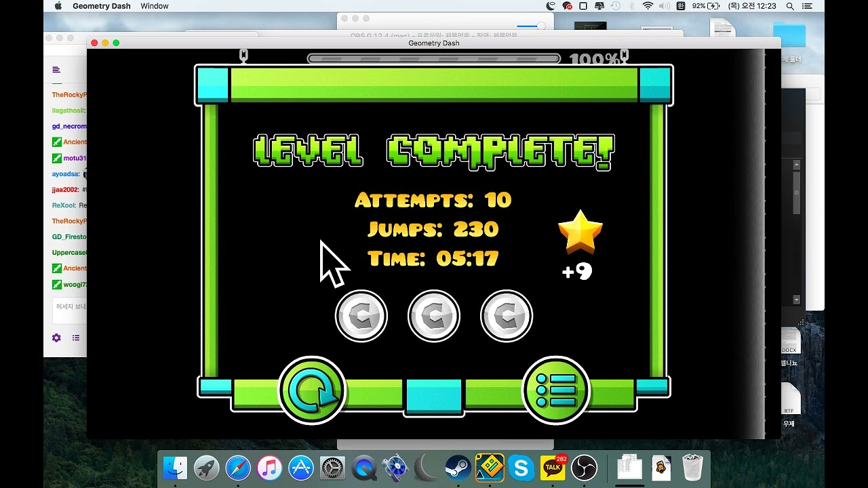Click the chat message input field

(x=70, y=310)
